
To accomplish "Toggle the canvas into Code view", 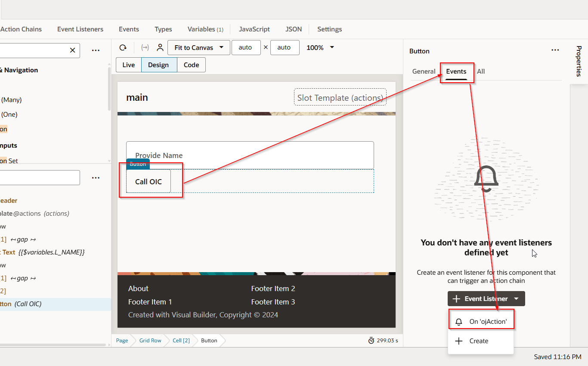I will pyautogui.click(x=191, y=65).
